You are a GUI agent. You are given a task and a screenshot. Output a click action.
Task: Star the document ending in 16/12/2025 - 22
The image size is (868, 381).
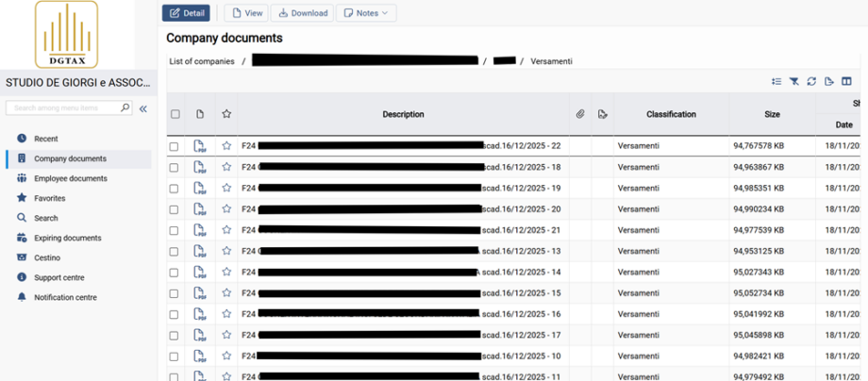(226, 146)
